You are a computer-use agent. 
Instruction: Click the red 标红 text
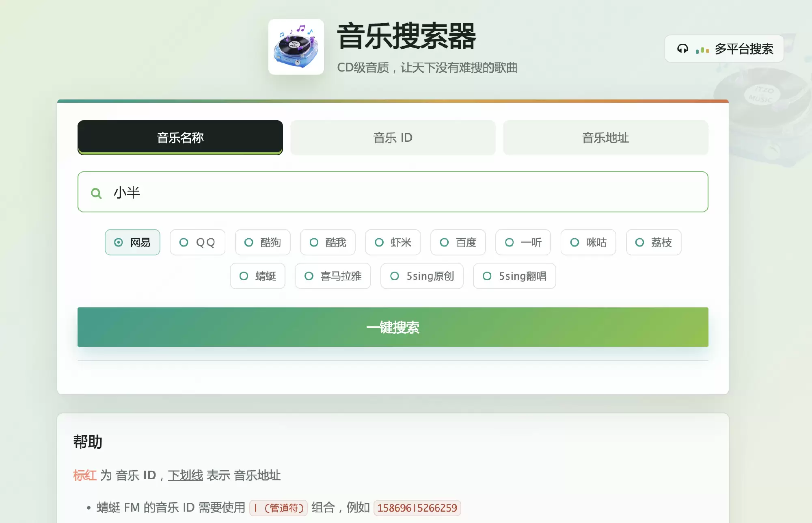pyautogui.click(x=85, y=475)
